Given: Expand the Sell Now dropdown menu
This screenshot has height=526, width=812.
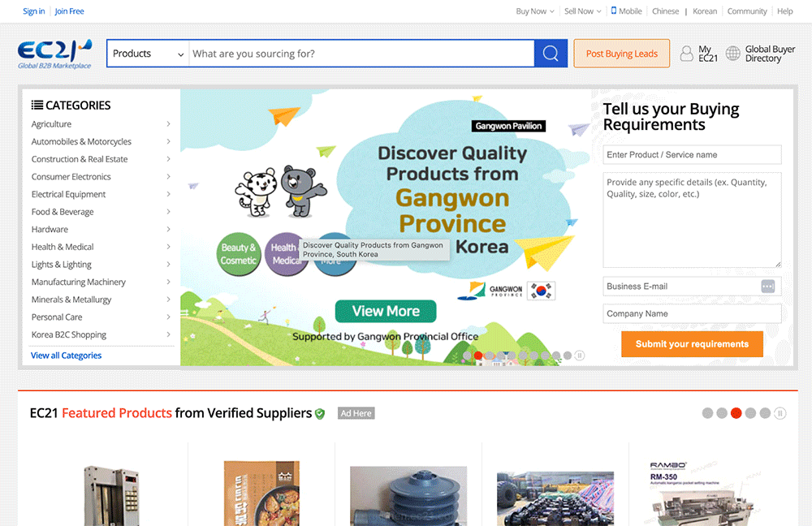Looking at the screenshot, I should 583,11.
